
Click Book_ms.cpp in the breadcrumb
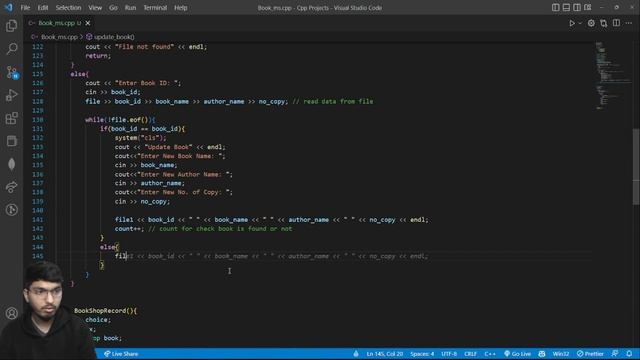click(59, 37)
